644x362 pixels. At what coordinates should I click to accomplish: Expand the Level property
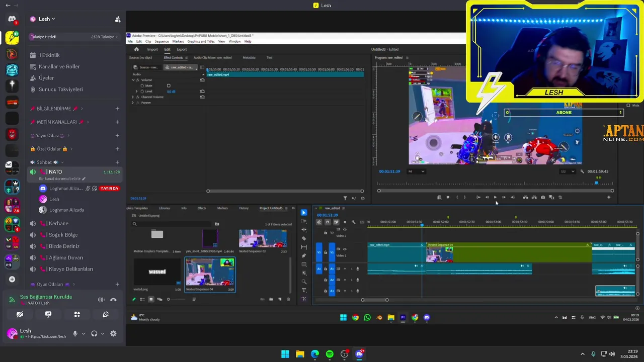point(136,91)
